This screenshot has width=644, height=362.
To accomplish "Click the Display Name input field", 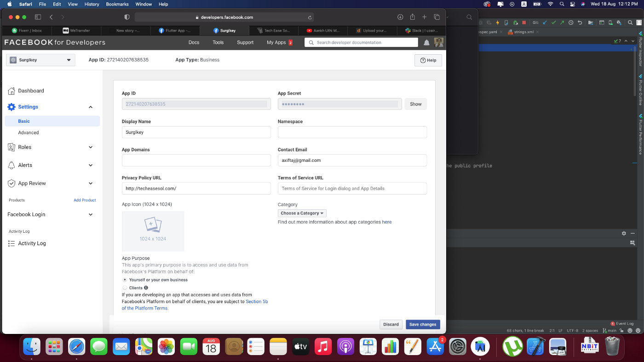I will [x=196, y=132].
